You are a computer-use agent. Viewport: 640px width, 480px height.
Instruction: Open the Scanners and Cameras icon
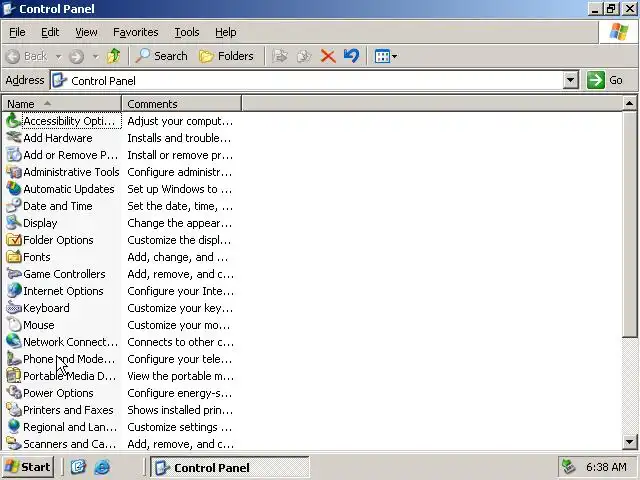coord(14,444)
